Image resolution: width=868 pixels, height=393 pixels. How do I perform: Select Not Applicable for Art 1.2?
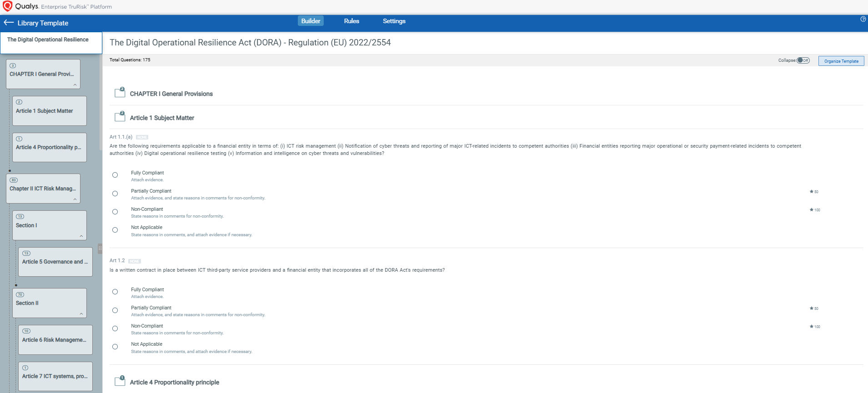tap(115, 347)
